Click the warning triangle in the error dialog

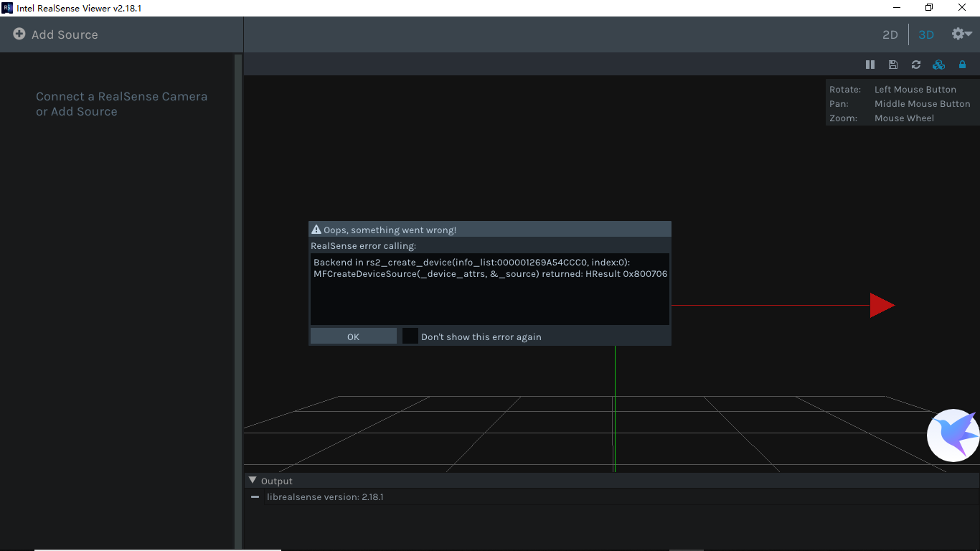click(x=316, y=229)
